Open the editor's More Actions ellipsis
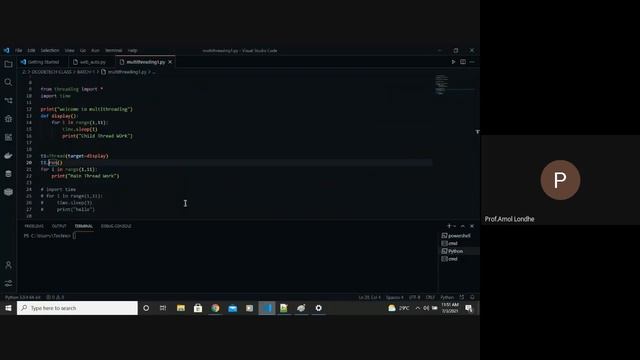 [472, 62]
